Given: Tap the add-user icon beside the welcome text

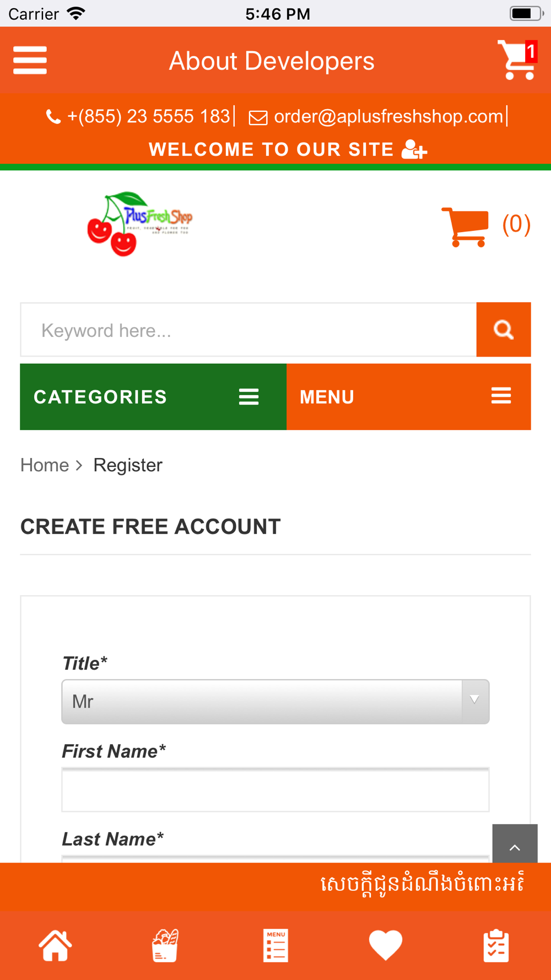Looking at the screenshot, I should [414, 149].
